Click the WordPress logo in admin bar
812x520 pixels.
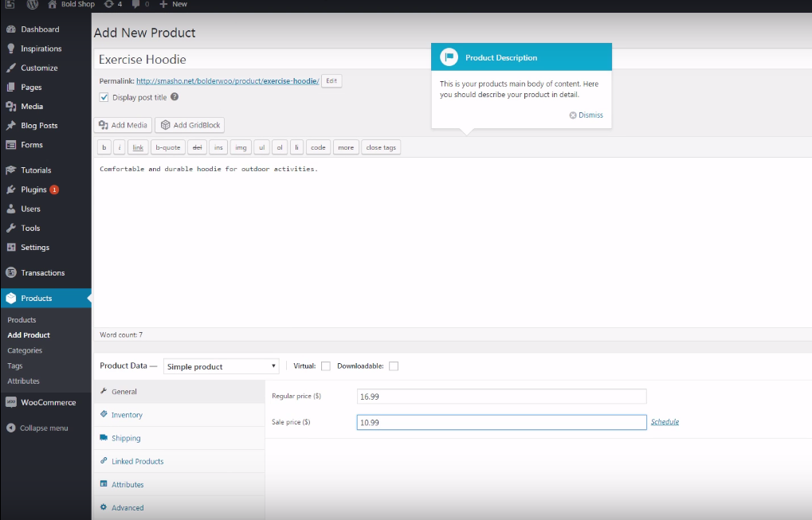click(32, 5)
